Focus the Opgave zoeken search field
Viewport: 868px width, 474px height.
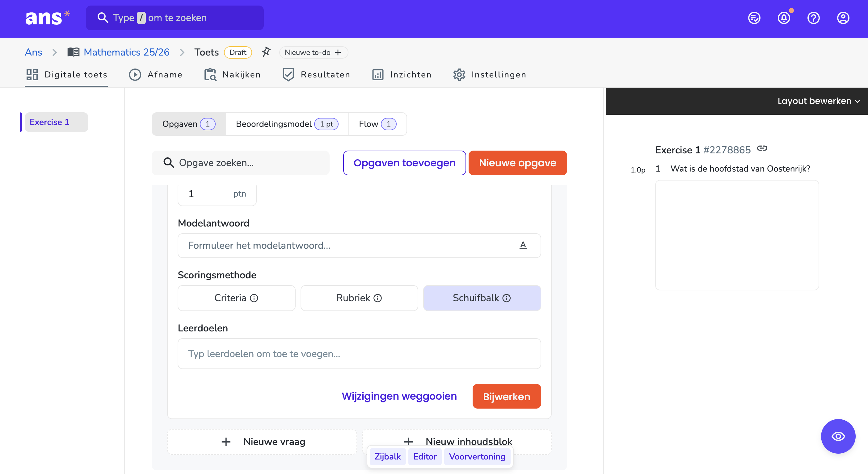pos(240,163)
